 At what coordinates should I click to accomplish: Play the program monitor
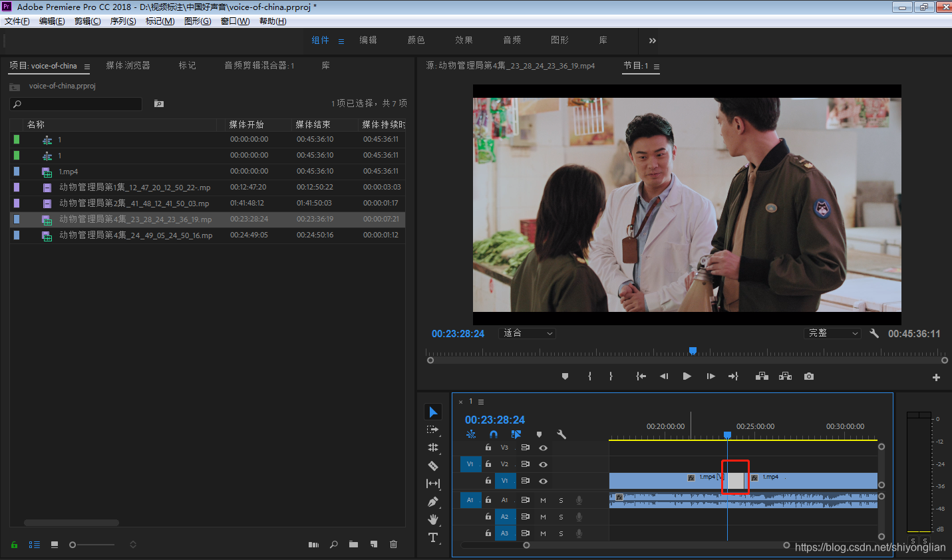coord(687,376)
